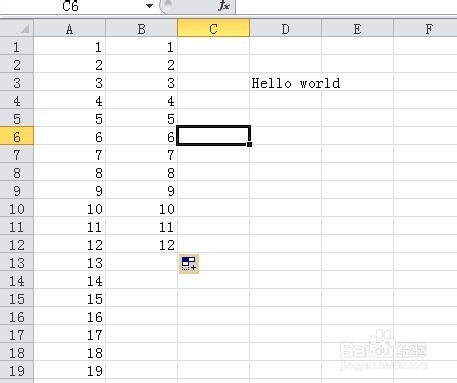The height and width of the screenshot is (383, 457).
Task: Select cell A19 containing 19
Action: point(69,370)
